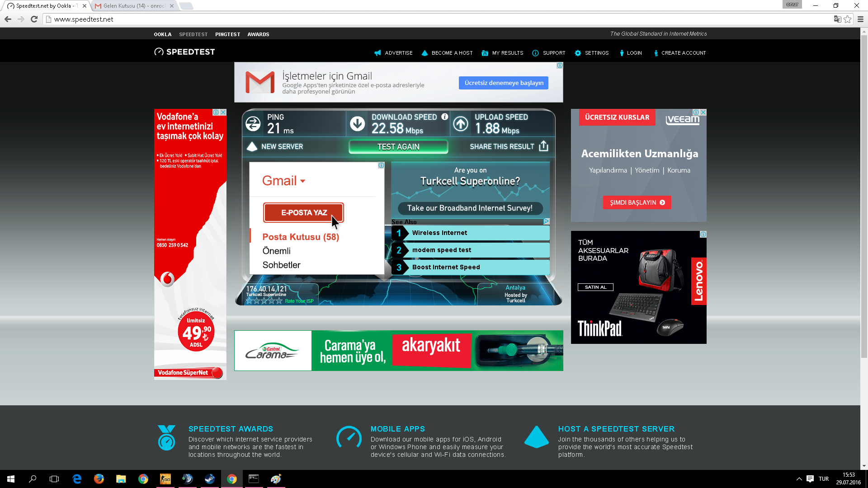The width and height of the screenshot is (868, 488).
Task: Click SATIN AL in ThinkPad ad
Action: click(595, 287)
